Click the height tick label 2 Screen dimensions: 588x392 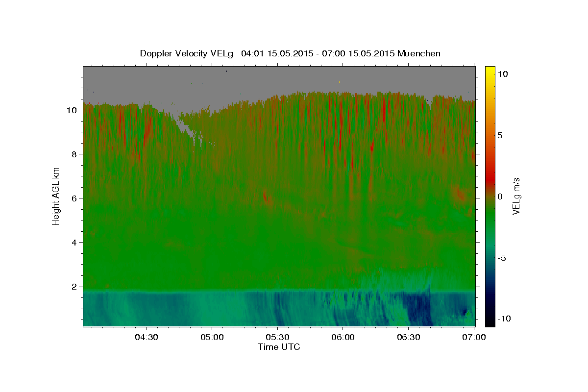(x=75, y=287)
